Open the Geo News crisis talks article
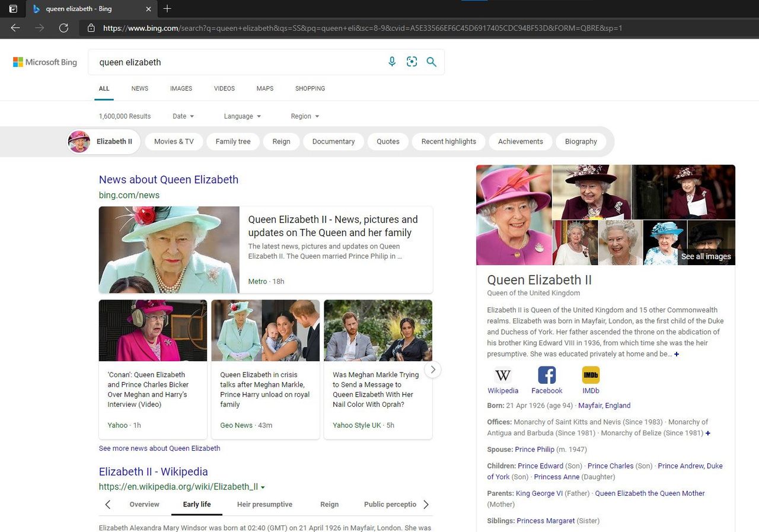 click(x=265, y=390)
